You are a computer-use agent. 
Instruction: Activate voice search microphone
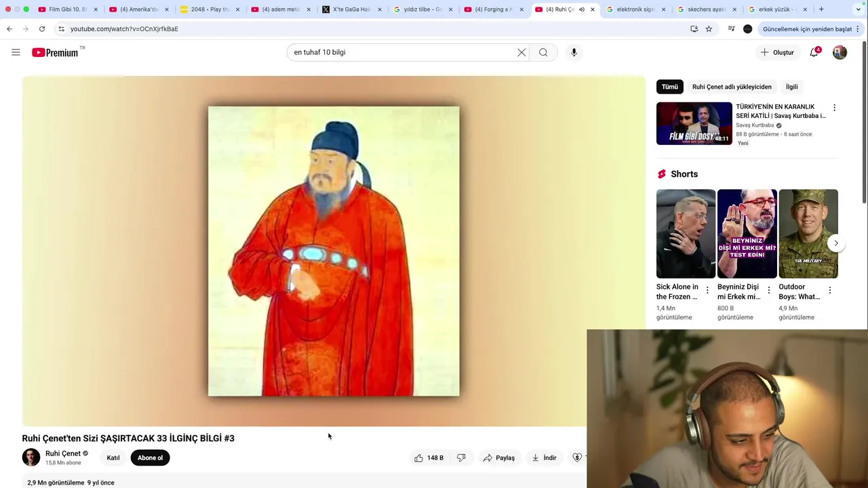[574, 52]
